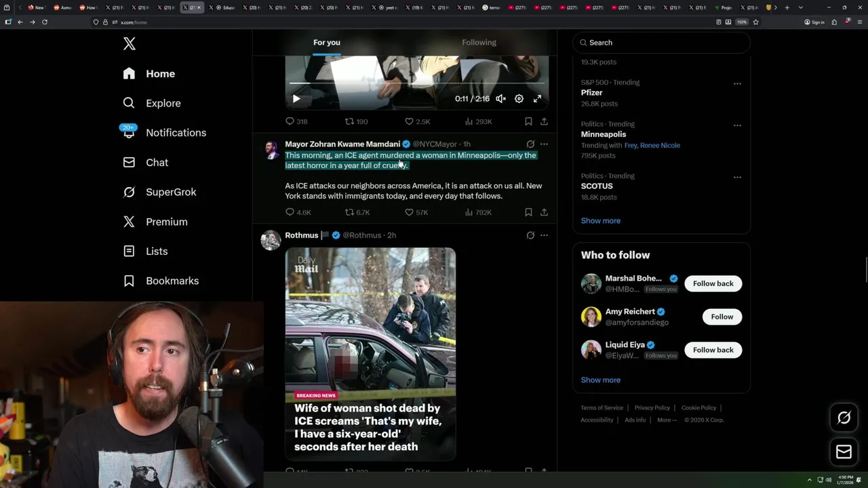Follow Amy Reichert
Viewport: 868px width, 488px height.
[x=722, y=317]
